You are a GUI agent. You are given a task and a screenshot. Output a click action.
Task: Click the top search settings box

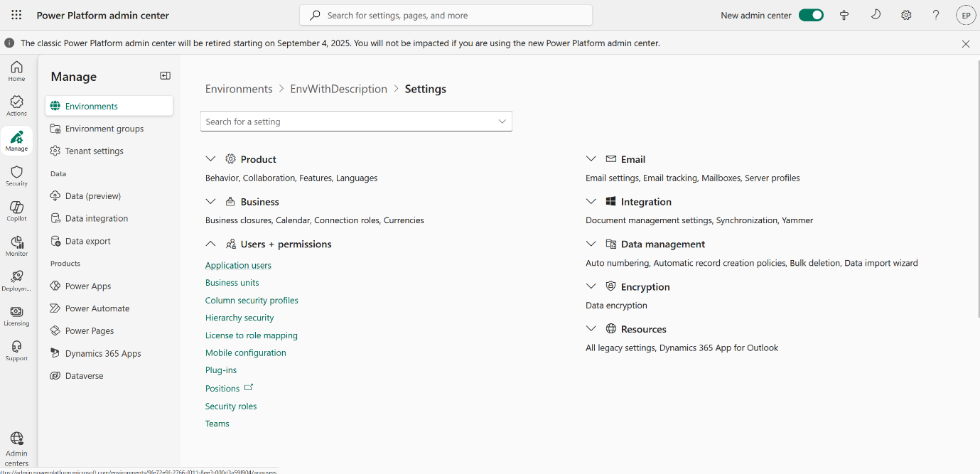pyautogui.click(x=446, y=15)
